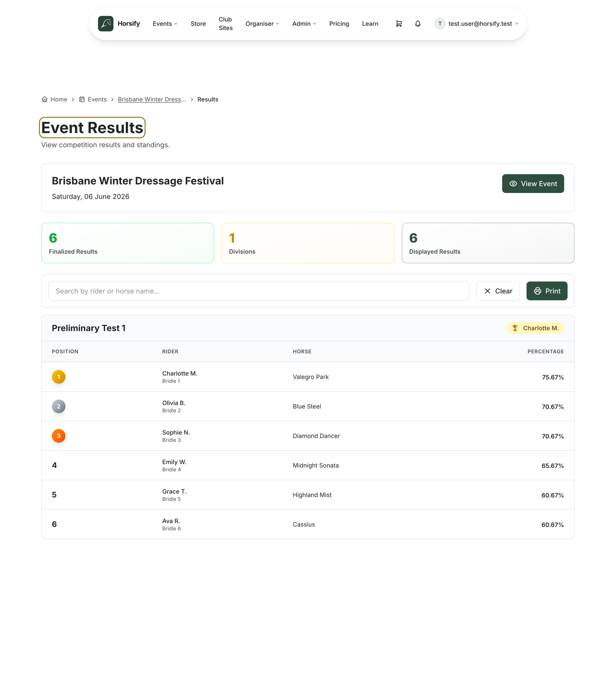Click the Horsify horse logo icon

click(x=106, y=24)
